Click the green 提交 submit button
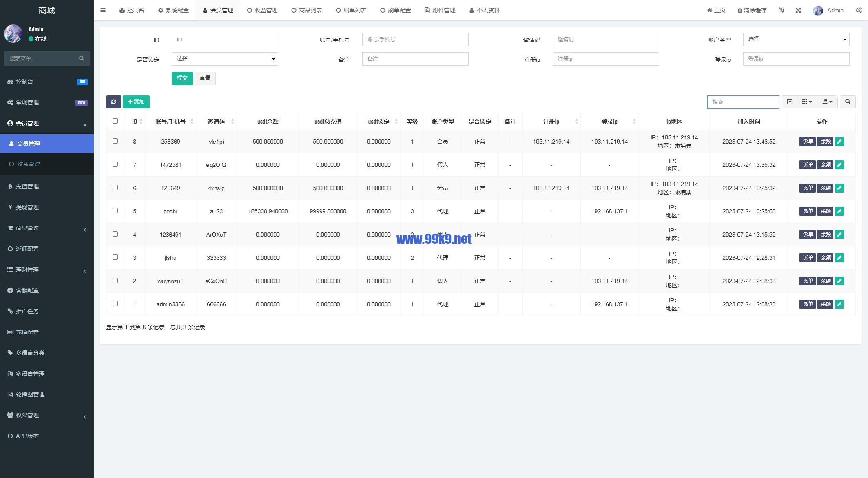This screenshot has height=478, width=868. (x=182, y=78)
